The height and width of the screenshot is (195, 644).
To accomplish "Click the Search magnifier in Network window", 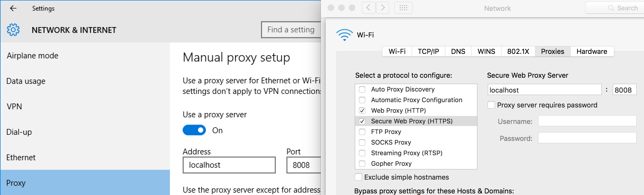I will [x=611, y=8].
